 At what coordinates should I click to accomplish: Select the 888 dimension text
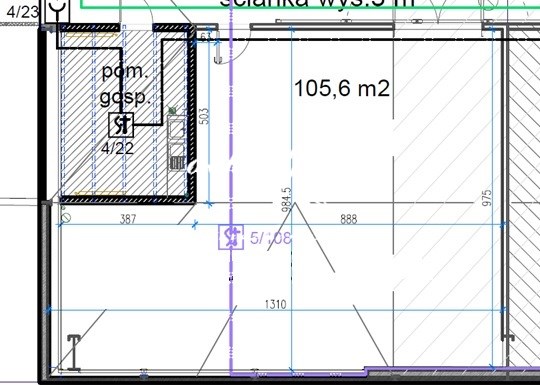(349, 219)
